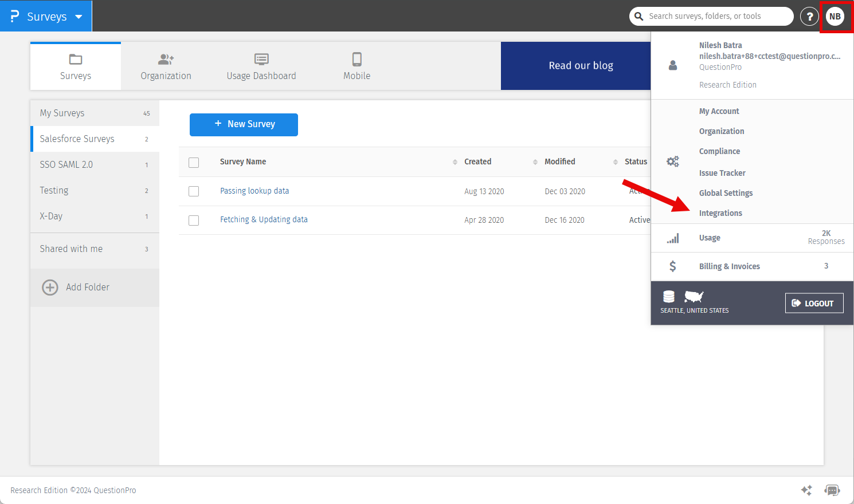Click the sparkle AI icon in footer
Screen dimensions: 854x504
806,490
